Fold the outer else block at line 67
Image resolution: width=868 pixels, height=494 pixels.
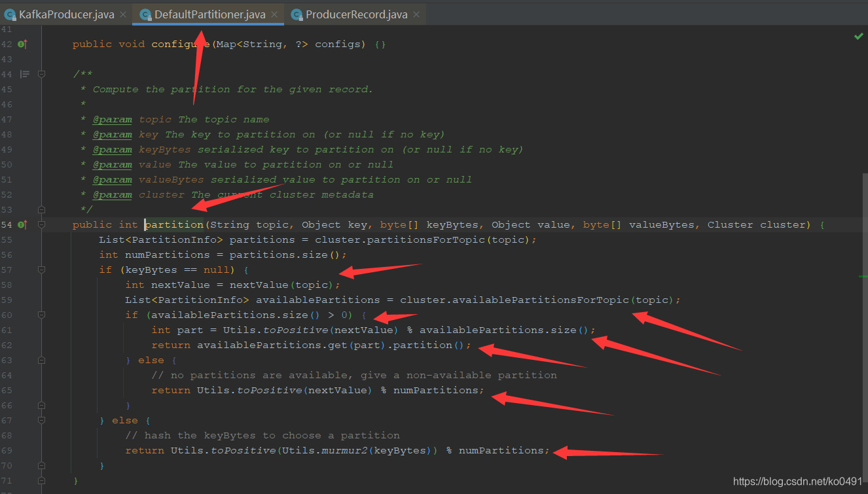(42, 421)
